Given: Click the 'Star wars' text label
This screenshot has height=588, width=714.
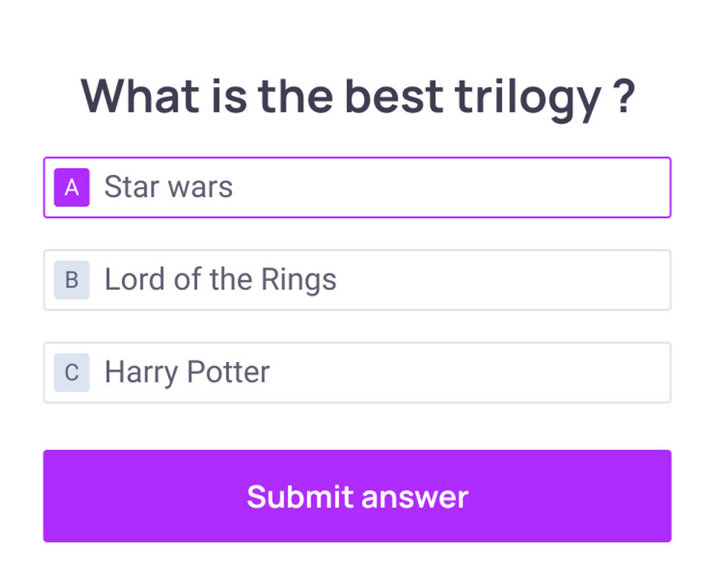Looking at the screenshot, I should point(168,187).
